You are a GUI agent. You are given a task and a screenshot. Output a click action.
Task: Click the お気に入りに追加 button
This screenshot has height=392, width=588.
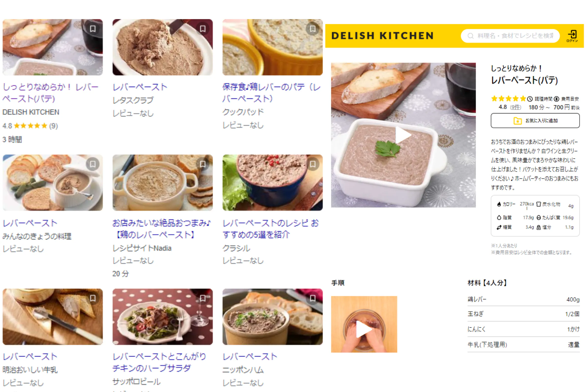[x=535, y=121]
